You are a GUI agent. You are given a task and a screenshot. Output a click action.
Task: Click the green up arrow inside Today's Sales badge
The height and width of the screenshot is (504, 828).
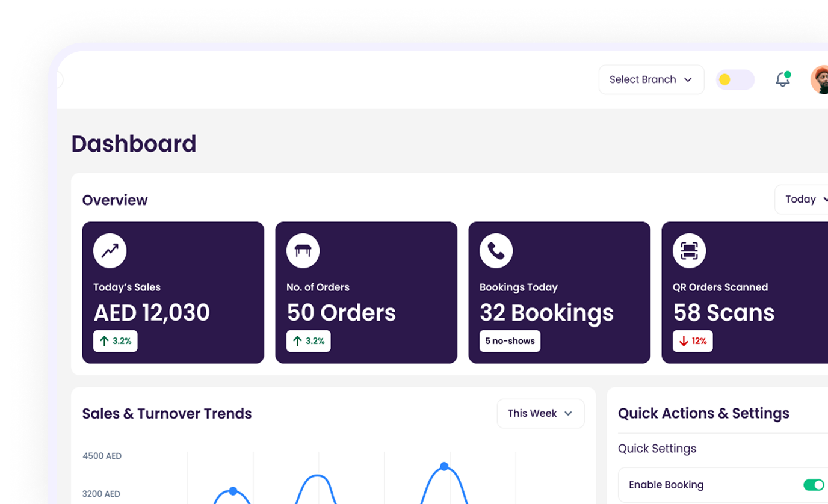tap(103, 340)
